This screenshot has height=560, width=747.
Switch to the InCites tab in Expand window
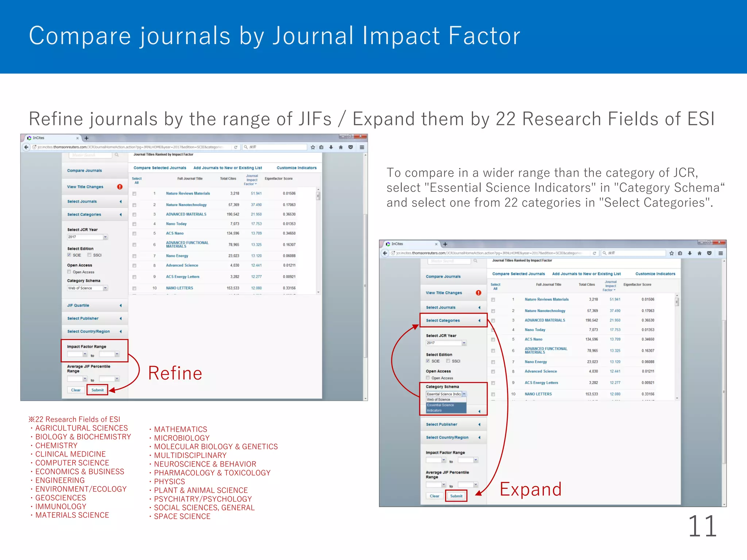point(412,244)
